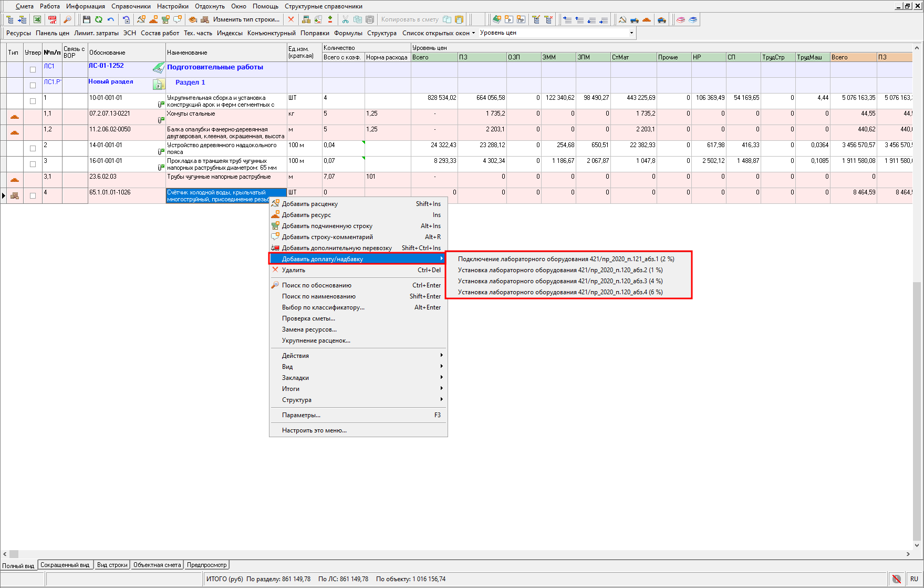Click the PDF export toolbar icon
Image resolution: width=924 pixels, height=588 pixels.
(x=53, y=19)
